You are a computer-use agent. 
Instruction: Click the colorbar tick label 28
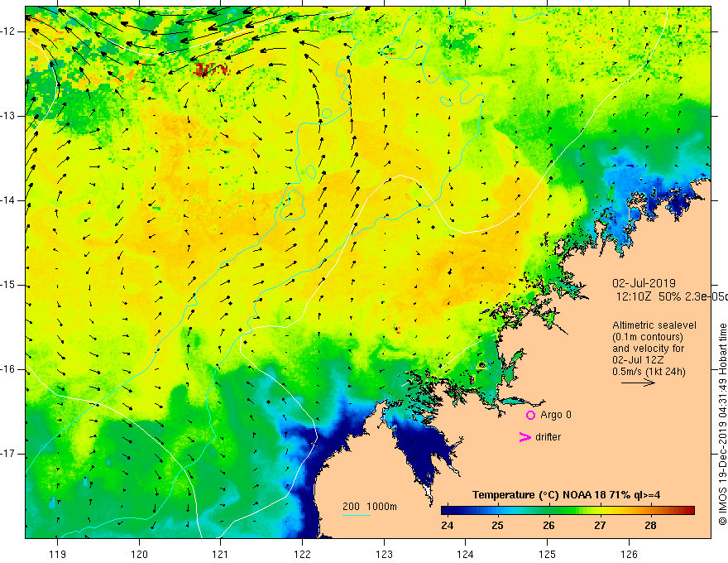pyautogui.click(x=650, y=526)
